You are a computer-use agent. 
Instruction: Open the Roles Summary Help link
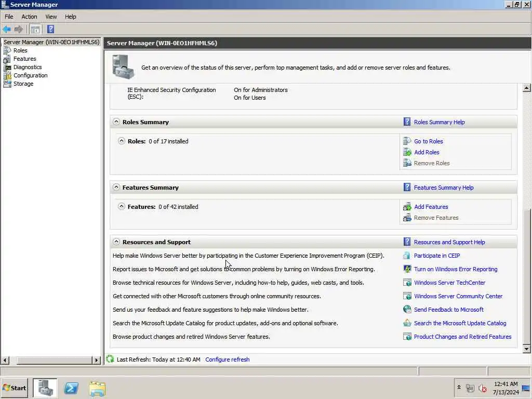click(440, 122)
